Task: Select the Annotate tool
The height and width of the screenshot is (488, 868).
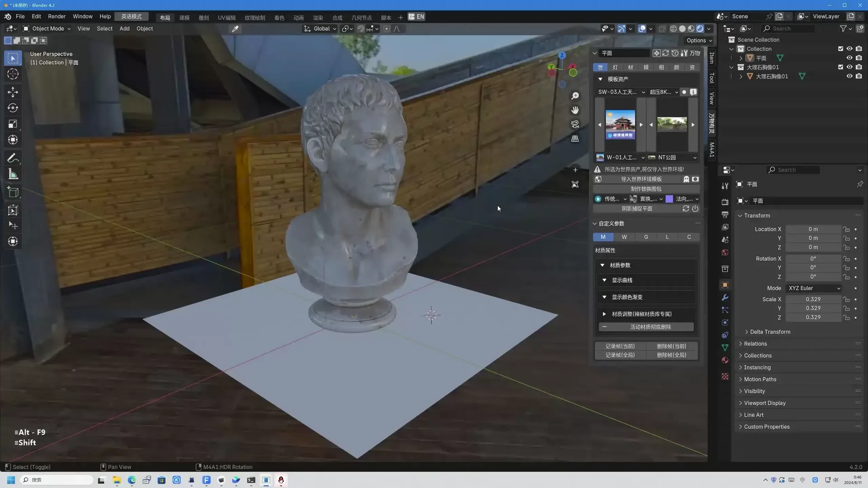Action: pos(13,158)
